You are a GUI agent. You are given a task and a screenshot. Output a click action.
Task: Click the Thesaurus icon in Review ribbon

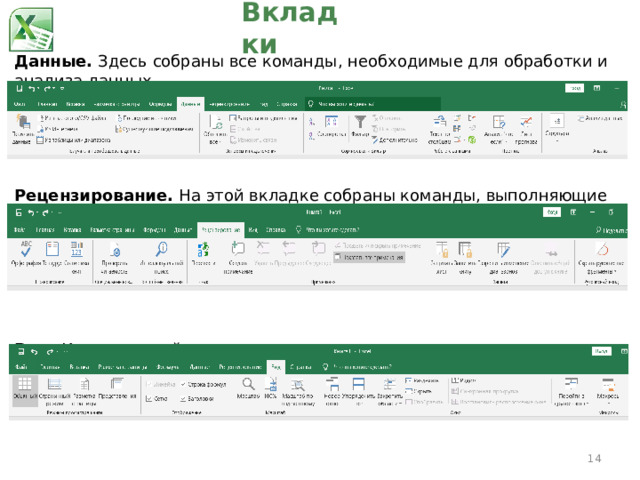(52, 249)
